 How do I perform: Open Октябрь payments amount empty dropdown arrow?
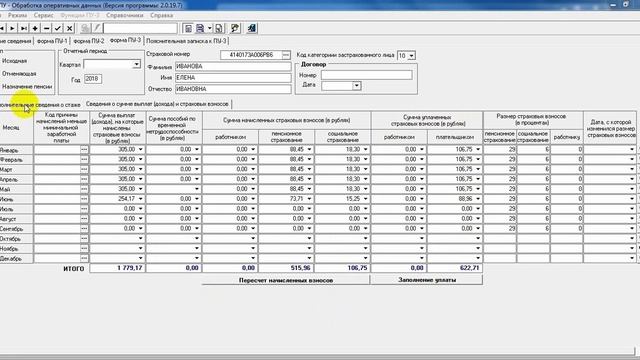point(141,238)
